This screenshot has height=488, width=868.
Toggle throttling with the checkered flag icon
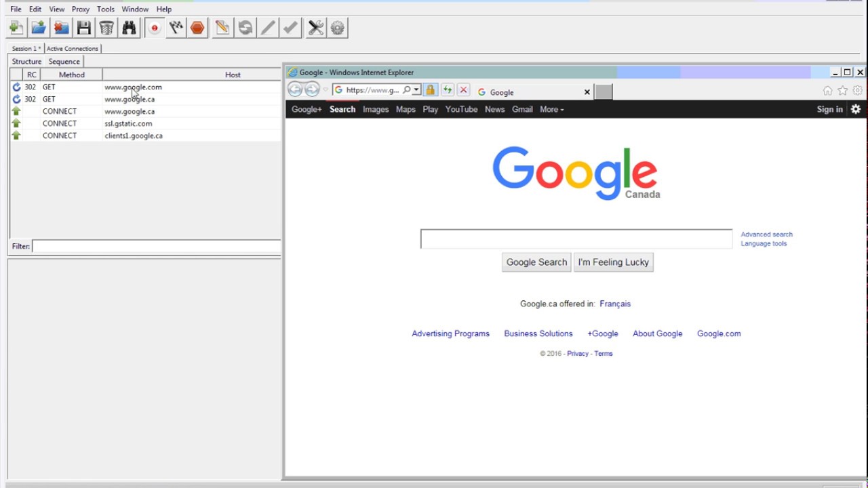pyautogui.click(x=176, y=28)
